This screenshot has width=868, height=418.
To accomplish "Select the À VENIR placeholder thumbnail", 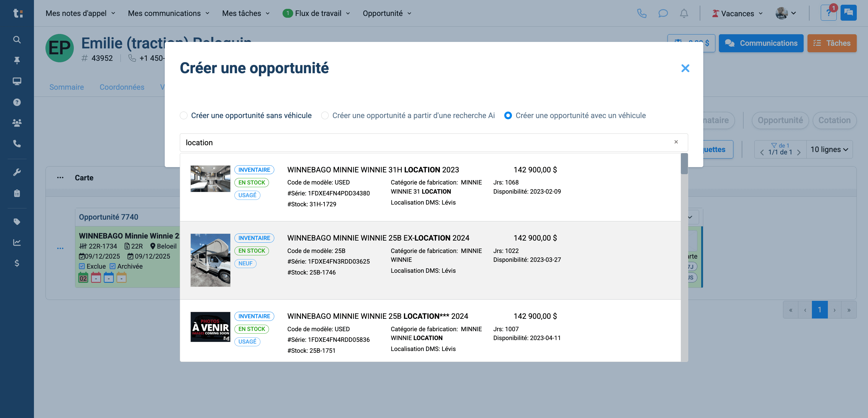I will click(210, 327).
